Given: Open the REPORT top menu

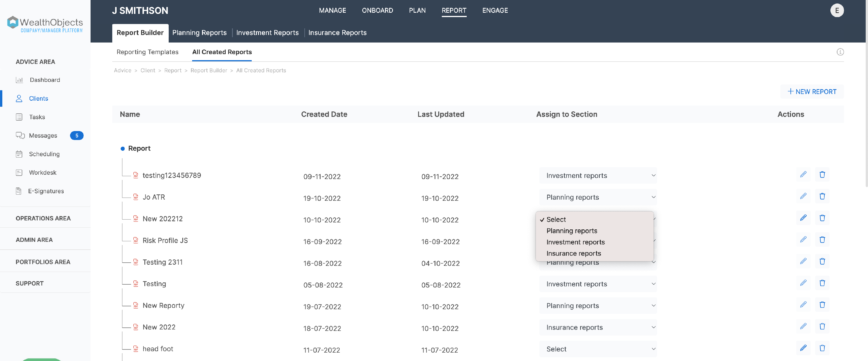Looking at the screenshot, I should point(454,10).
